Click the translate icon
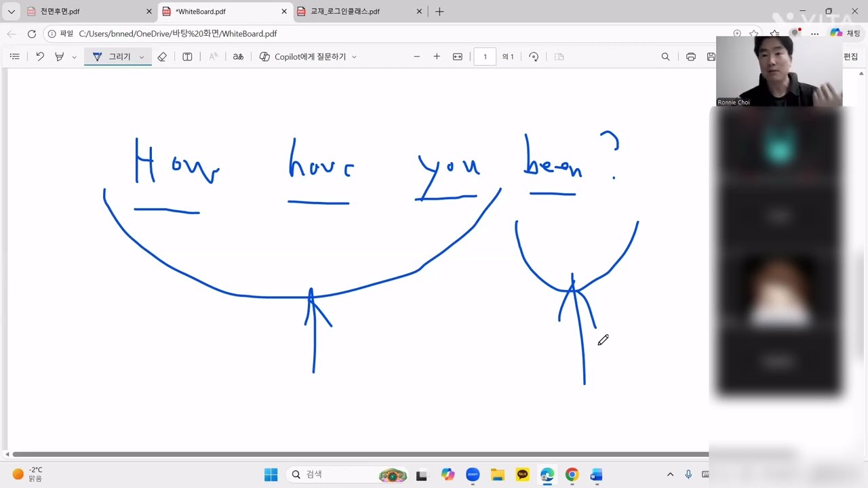Screen dimensions: 868x488 tap(238, 57)
